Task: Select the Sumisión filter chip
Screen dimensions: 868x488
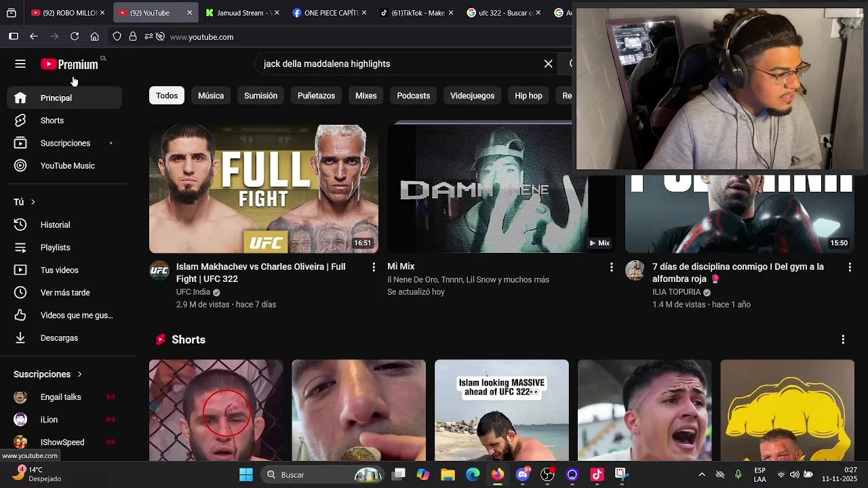Action: [261, 96]
